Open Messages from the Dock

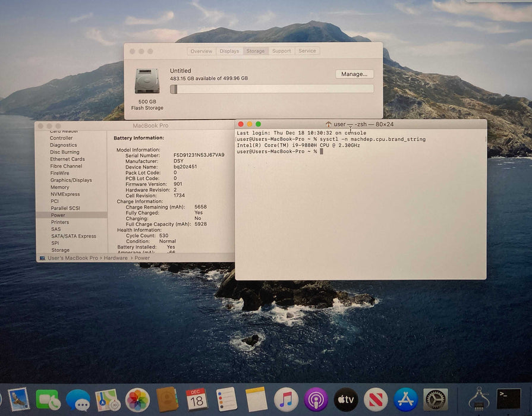[78, 400]
